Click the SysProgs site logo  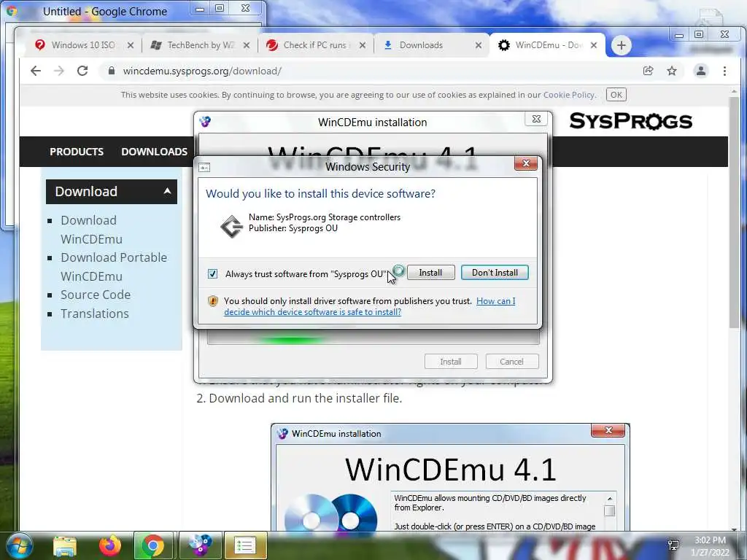[x=631, y=121]
